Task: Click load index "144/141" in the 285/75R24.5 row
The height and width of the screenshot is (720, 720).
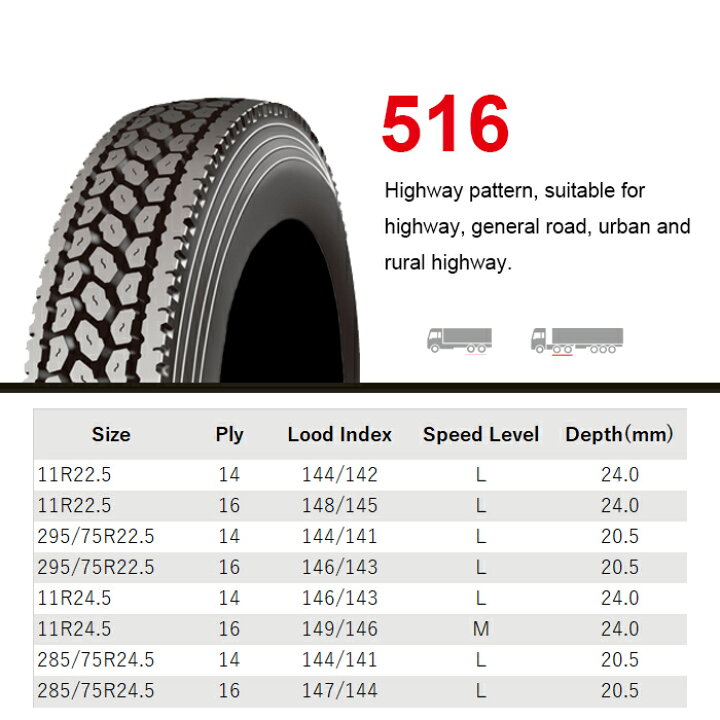Action: 340,659
